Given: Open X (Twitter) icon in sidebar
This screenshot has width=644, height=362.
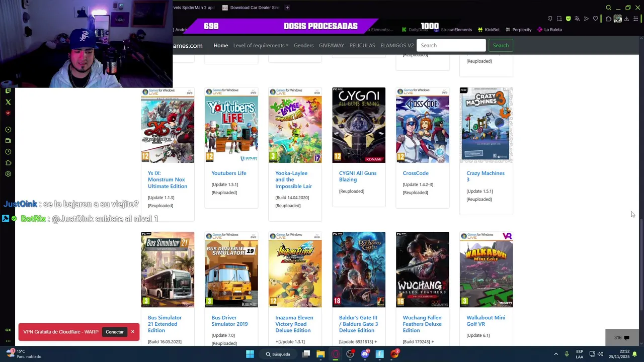Looking at the screenshot, I should tap(8, 102).
